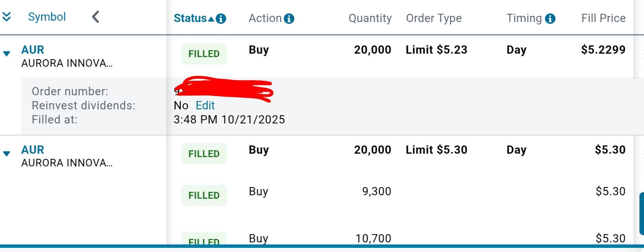Viewport: 644px width, 252px height.
Task: Click the double-chevron expand all icon
Action: click(7, 17)
